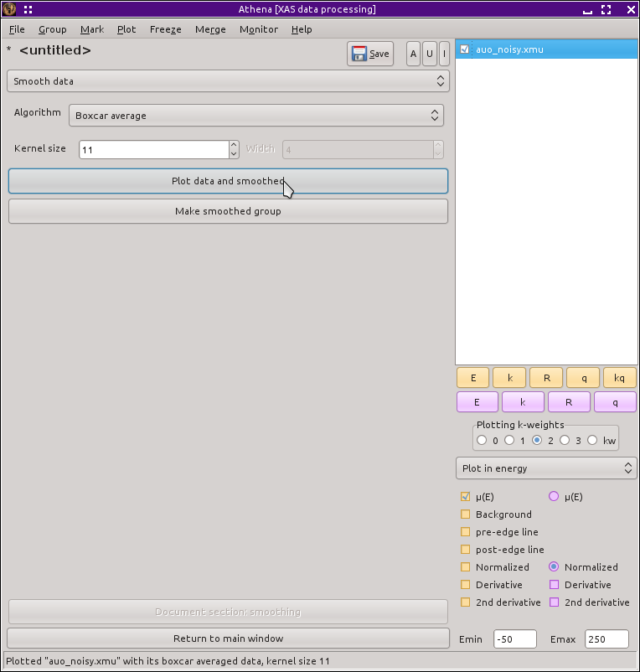Click the Emin input field

click(515, 639)
